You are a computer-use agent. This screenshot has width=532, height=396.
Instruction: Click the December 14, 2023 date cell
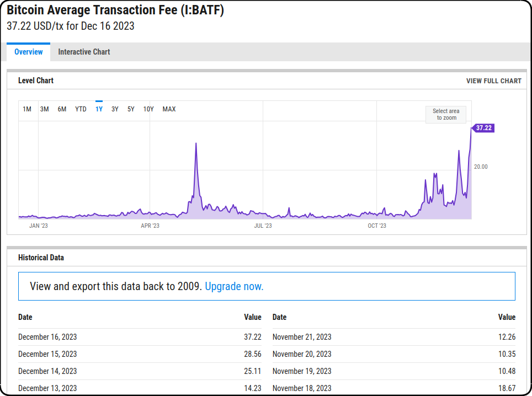(x=47, y=371)
